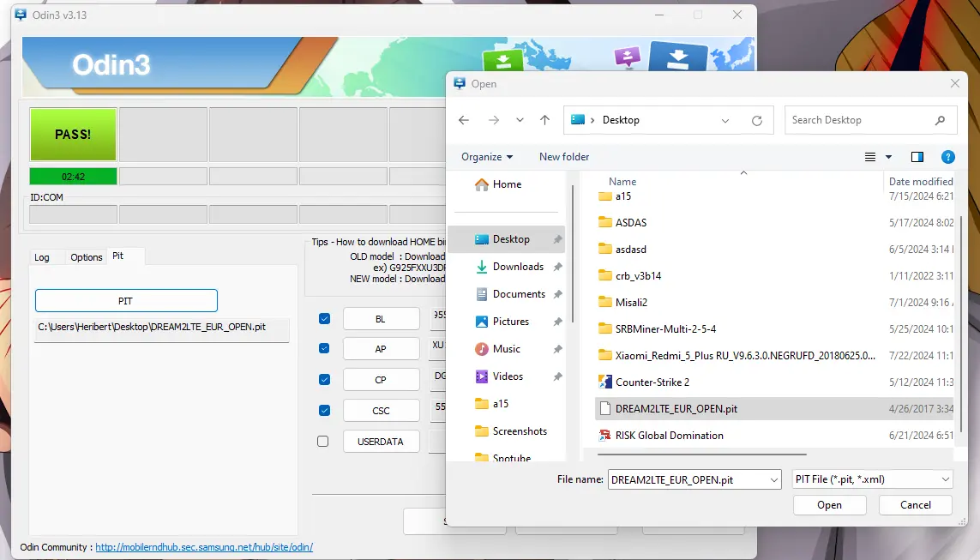Click the pin icon next to Videos
Viewport: 980px width, 560px height.
(557, 376)
